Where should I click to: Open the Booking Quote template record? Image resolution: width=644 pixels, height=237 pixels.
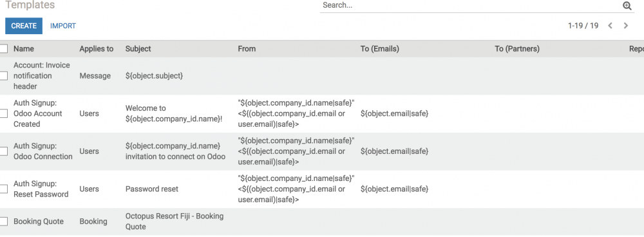39,222
